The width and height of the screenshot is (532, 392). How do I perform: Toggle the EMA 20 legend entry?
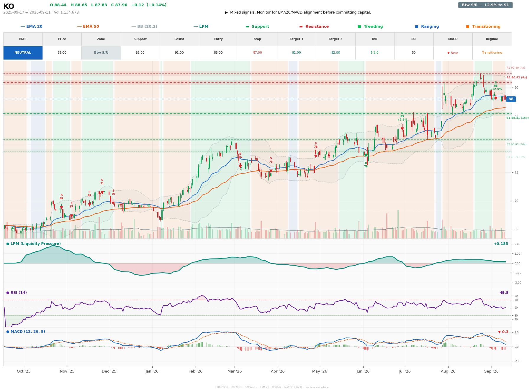tap(32, 27)
